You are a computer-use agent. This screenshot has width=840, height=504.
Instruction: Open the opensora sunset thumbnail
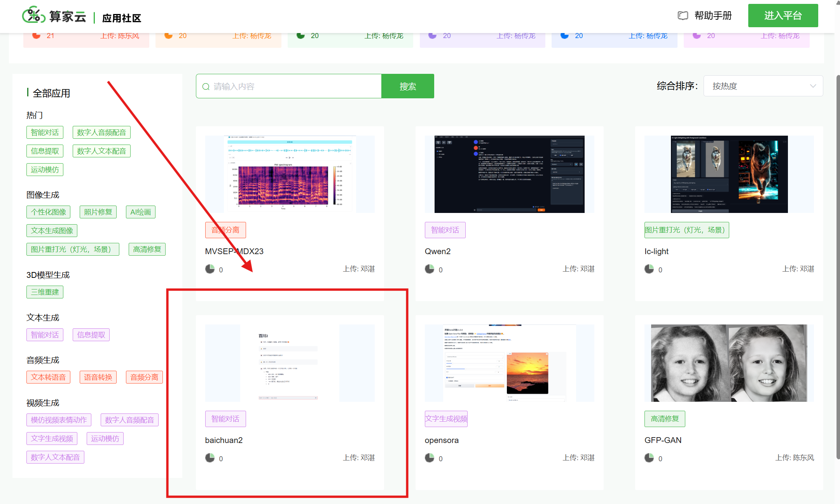click(510, 363)
